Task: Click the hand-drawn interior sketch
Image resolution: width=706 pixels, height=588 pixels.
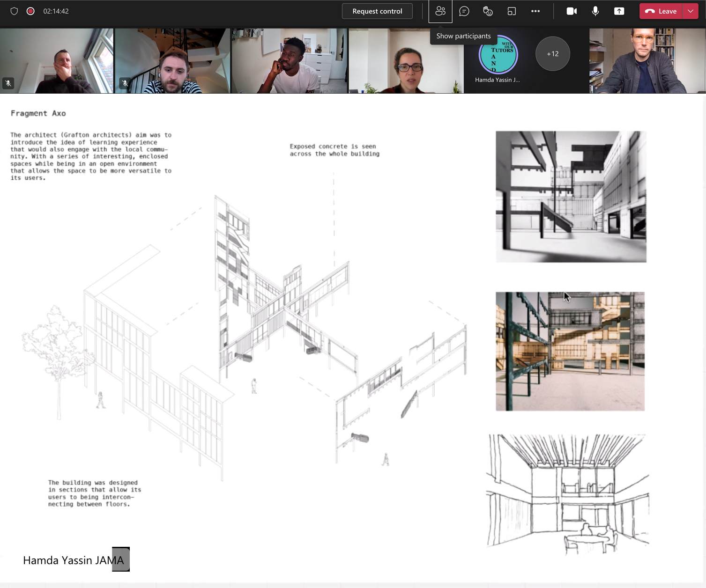Action: (x=568, y=494)
